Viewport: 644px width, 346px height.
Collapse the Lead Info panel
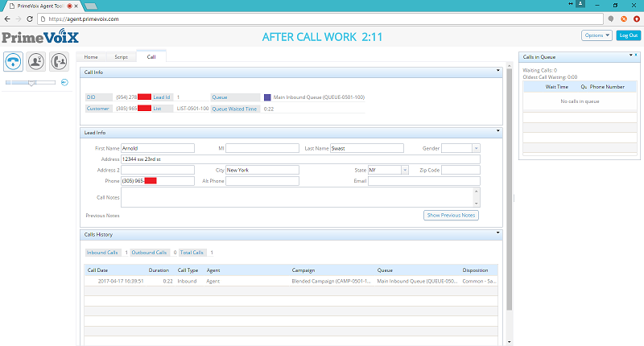point(497,131)
